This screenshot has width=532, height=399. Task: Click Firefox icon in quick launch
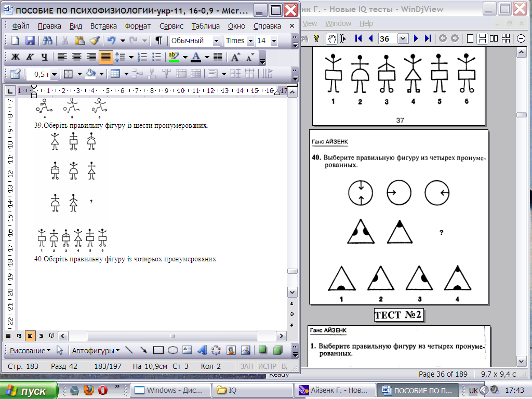point(89,390)
